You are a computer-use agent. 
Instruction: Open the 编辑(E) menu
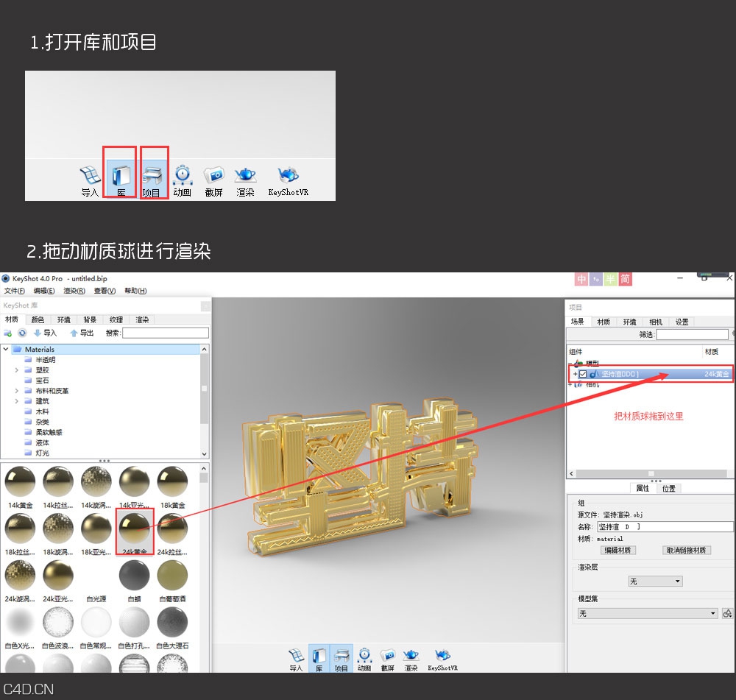[44, 291]
